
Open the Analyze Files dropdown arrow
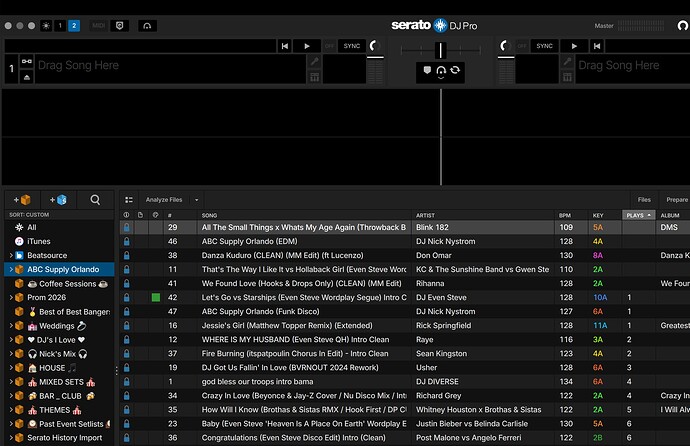coord(197,200)
